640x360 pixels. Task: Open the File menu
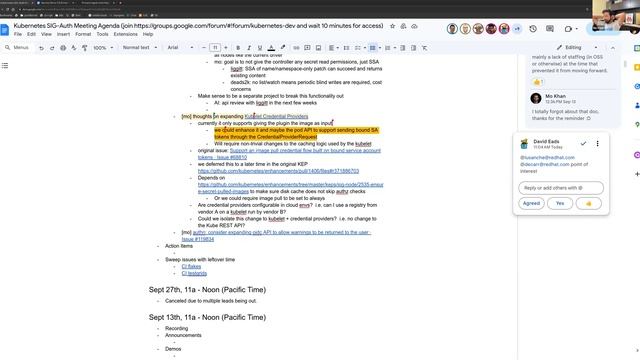[x=18, y=34]
